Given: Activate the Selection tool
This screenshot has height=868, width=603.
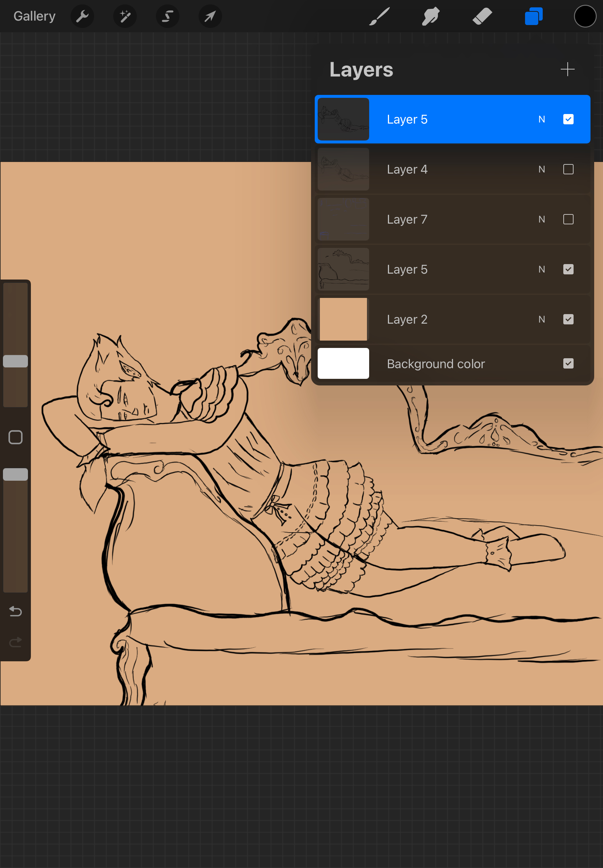Looking at the screenshot, I should [167, 16].
